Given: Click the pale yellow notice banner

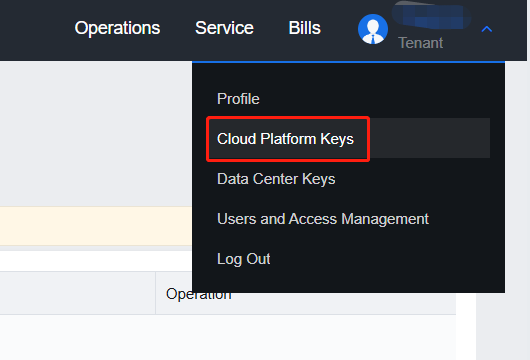Looking at the screenshot, I should click(96, 226).
